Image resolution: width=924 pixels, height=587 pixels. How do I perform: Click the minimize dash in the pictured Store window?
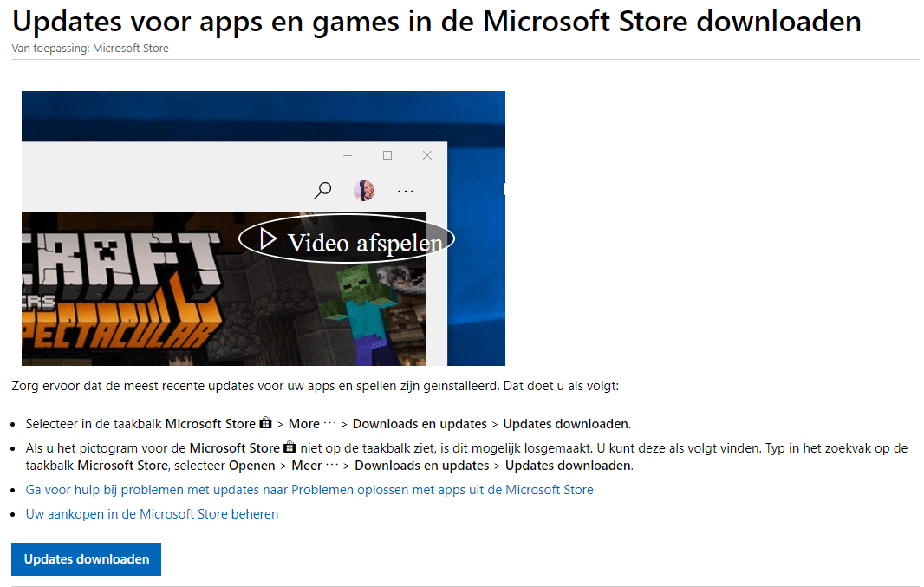348,155
